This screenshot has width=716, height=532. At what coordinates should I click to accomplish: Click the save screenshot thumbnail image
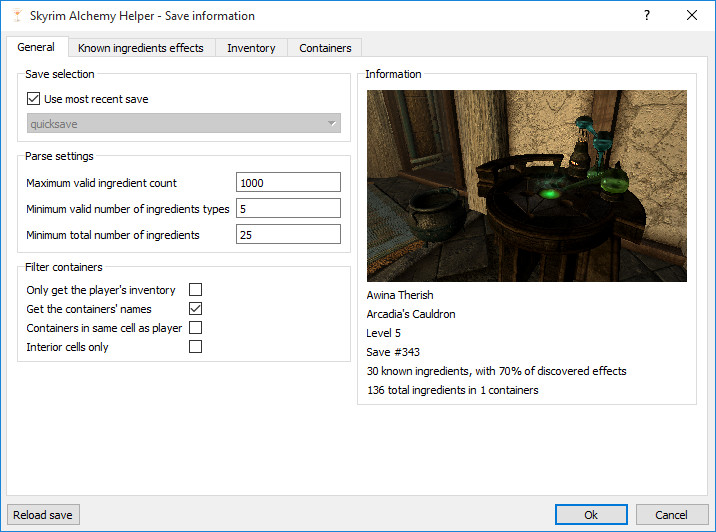tap(526, 185)
